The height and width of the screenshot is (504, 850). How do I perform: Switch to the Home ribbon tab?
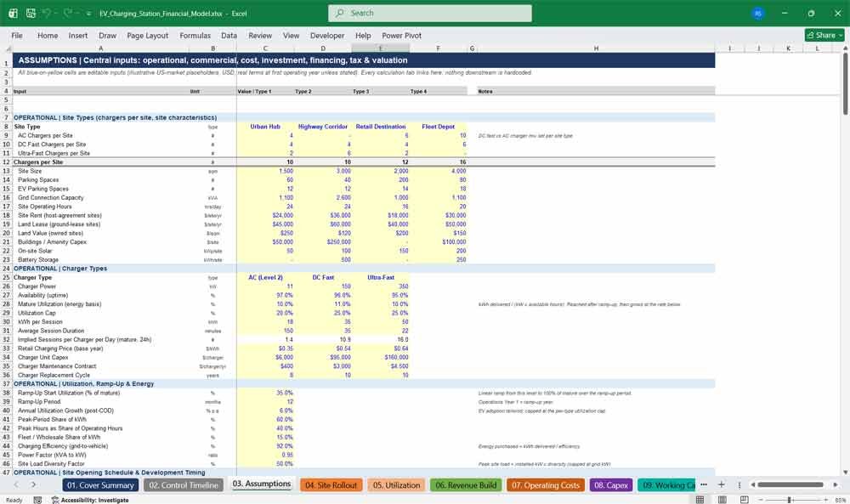pos(48,35)
